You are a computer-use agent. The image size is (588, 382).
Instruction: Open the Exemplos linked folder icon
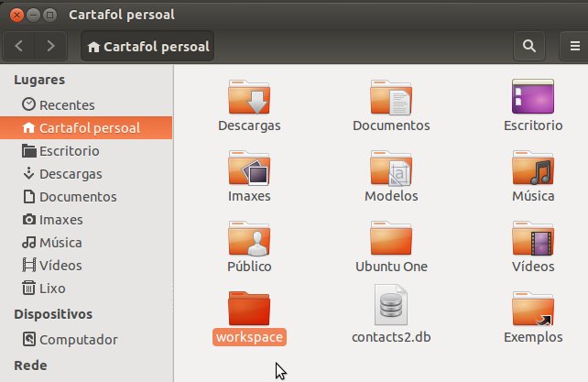(x=533, y=309)
